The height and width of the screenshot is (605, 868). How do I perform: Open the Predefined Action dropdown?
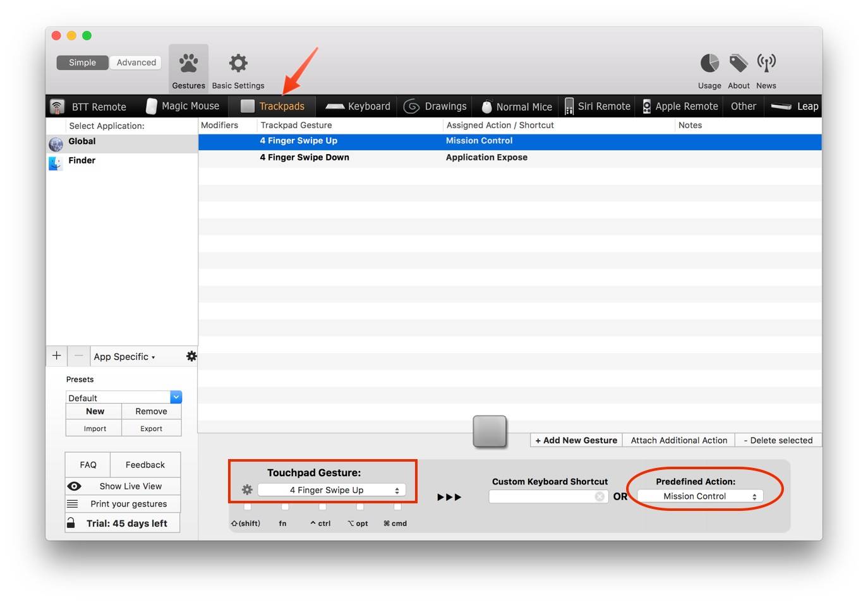[700, 496]
